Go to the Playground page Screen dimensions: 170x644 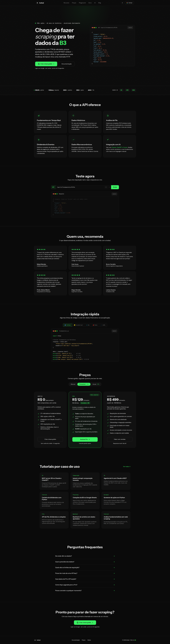82,3
